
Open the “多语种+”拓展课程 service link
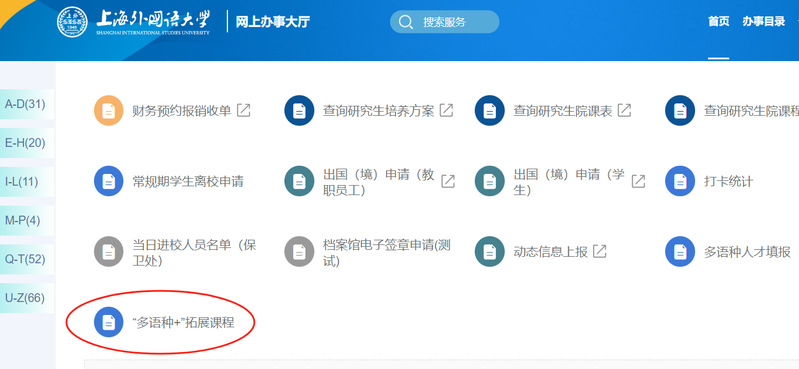pos(183,322)
